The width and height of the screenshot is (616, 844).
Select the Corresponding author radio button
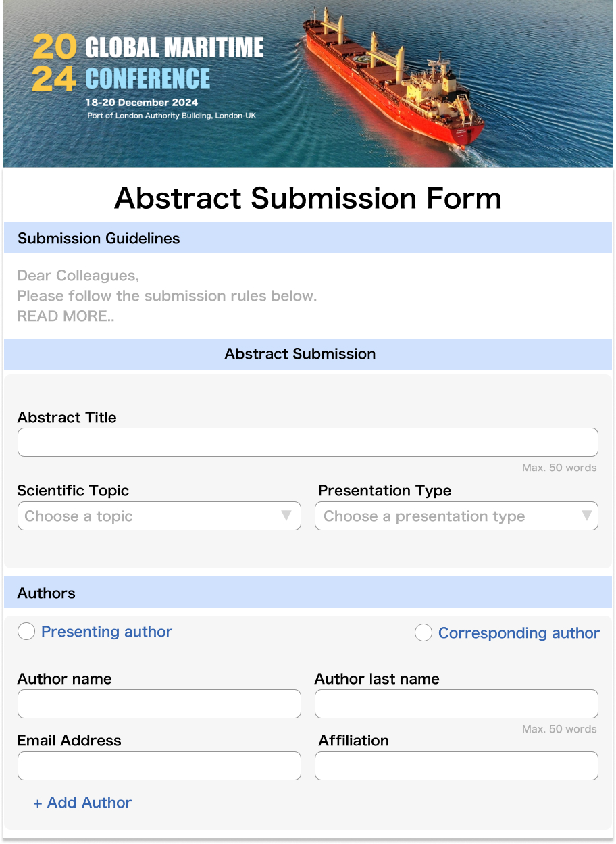coord(423,632)
